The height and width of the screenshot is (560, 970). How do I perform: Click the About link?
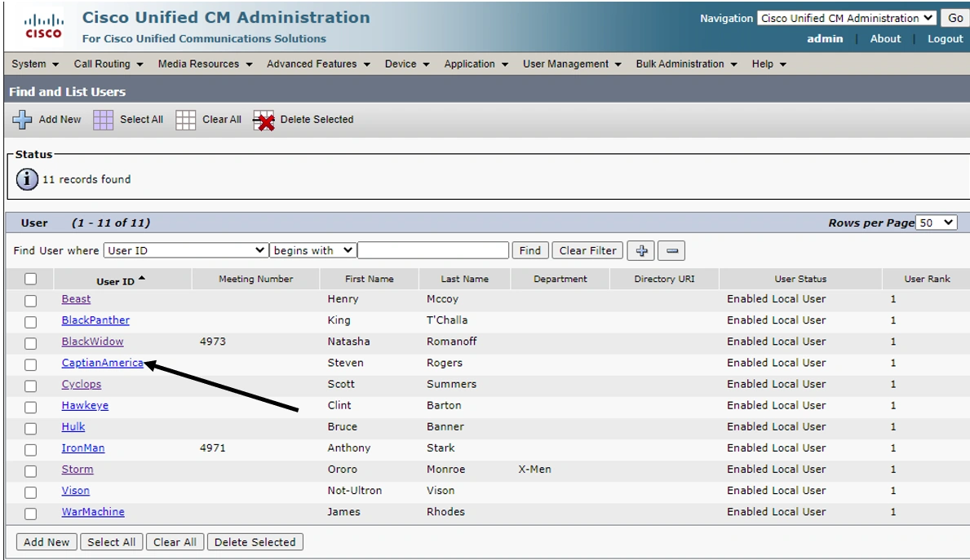[x=885, y=38]
